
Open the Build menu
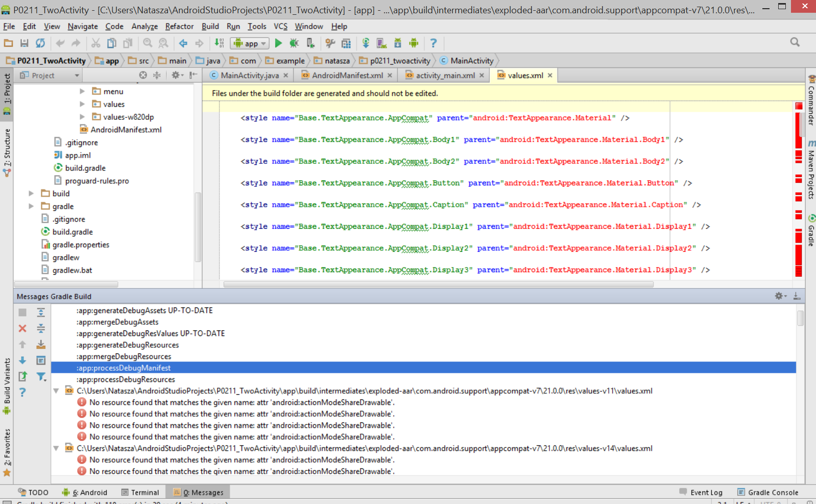tap(210, 26)
